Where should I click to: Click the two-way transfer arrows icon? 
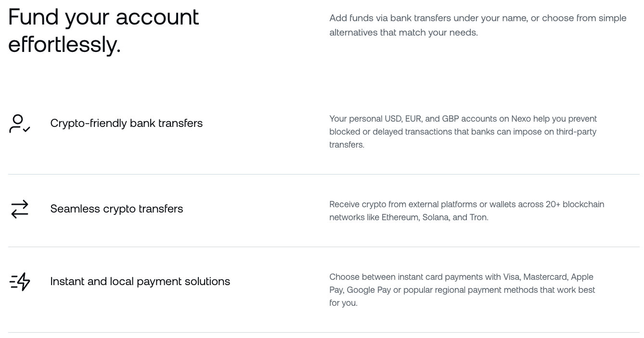20,209
